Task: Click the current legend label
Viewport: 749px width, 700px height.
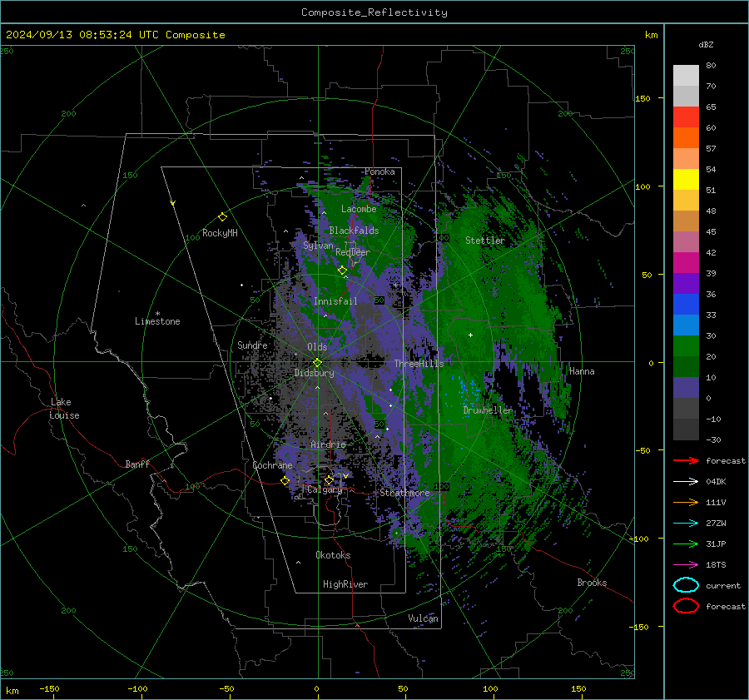Action: 723,585
